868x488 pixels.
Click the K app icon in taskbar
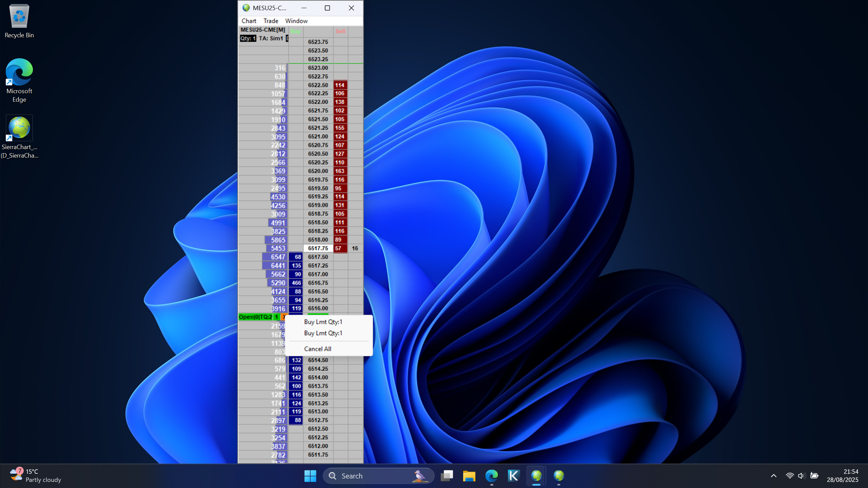pos(514,476)
